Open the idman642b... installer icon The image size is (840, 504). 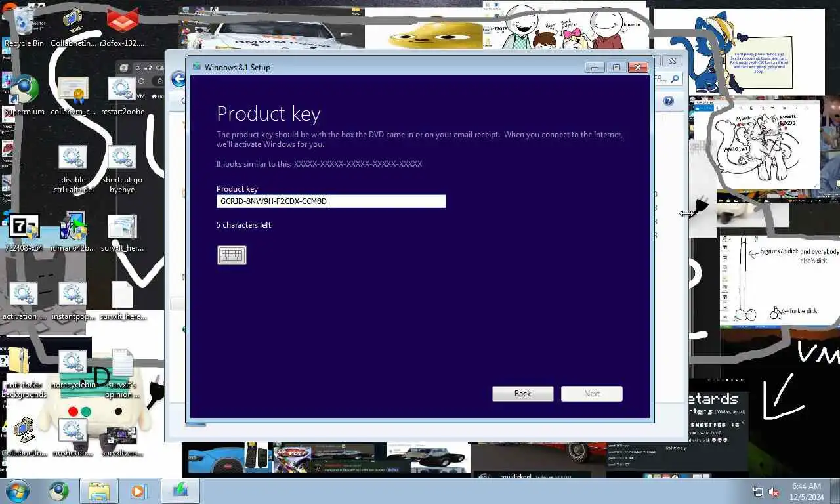coord(73,232)
